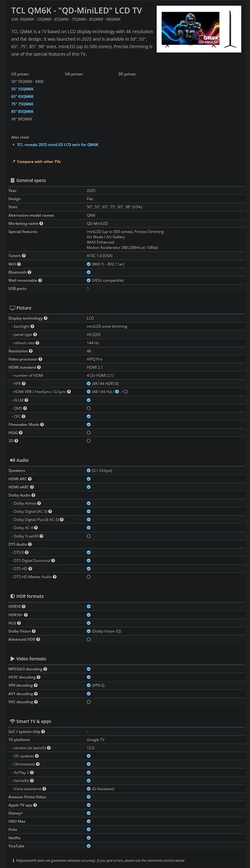This screenshot has width=250, height=868.
Task: Click the Picture section heading
Action: coord(24,308)
